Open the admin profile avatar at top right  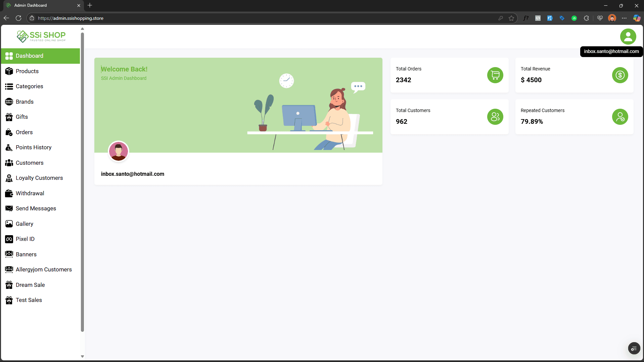628,36
